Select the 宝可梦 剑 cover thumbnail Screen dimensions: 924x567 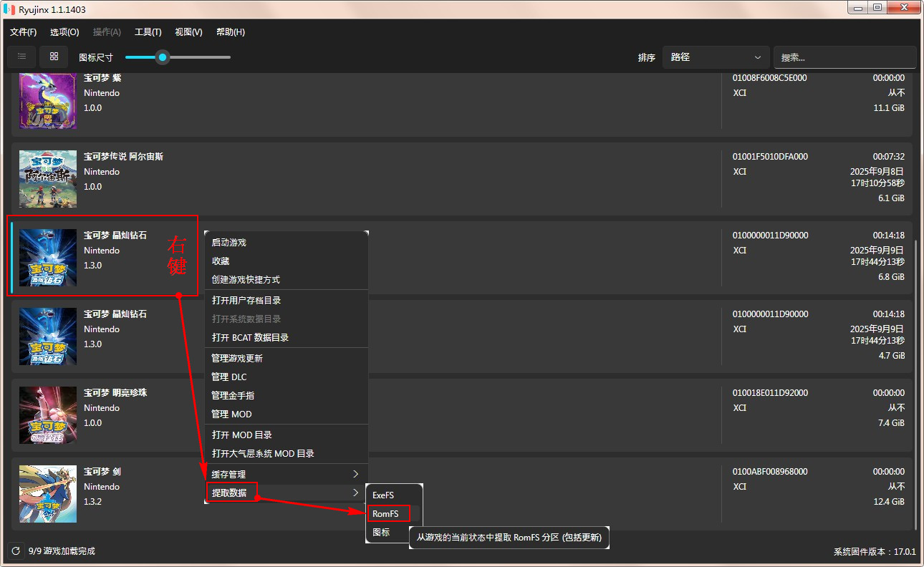pos(48,494)
